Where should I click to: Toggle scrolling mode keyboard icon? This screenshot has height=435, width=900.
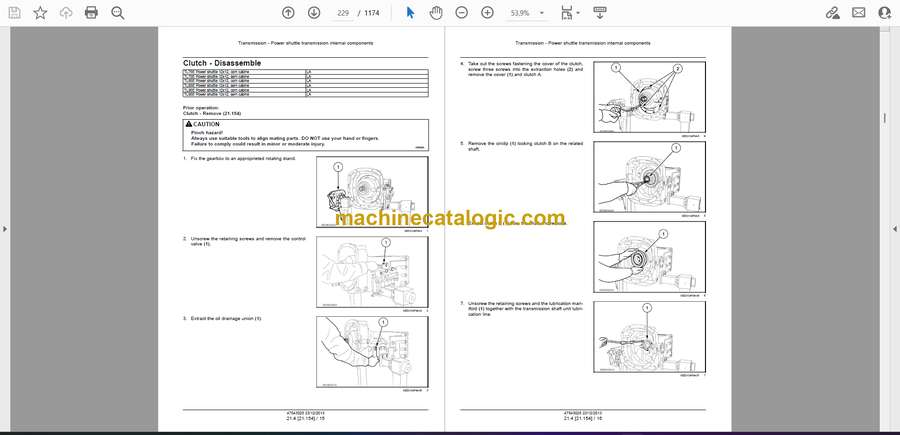click(599, 13)
